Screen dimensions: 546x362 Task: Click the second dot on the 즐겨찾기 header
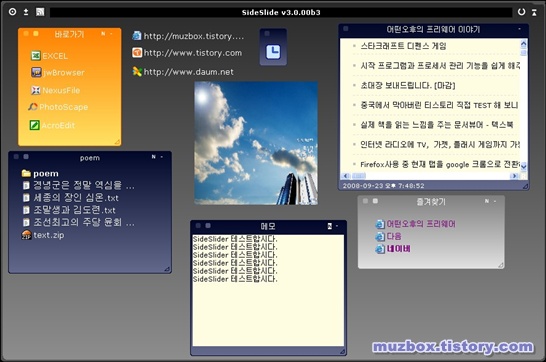(375, 201)
